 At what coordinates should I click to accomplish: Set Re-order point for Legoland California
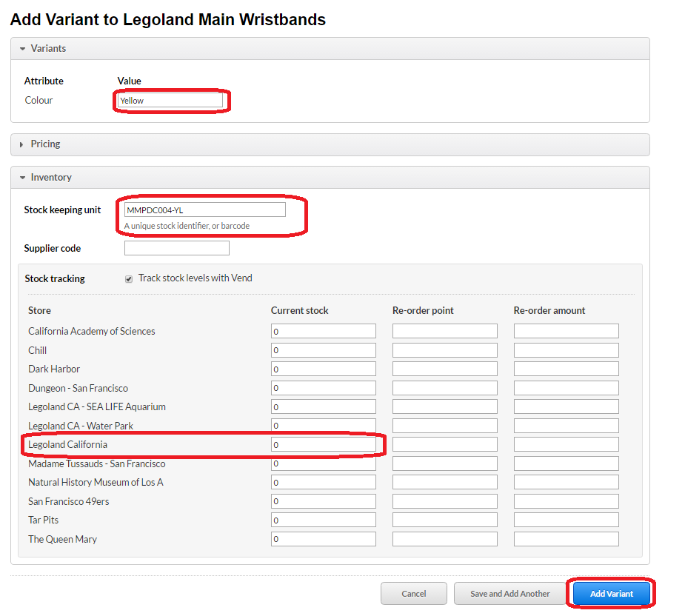445,444
